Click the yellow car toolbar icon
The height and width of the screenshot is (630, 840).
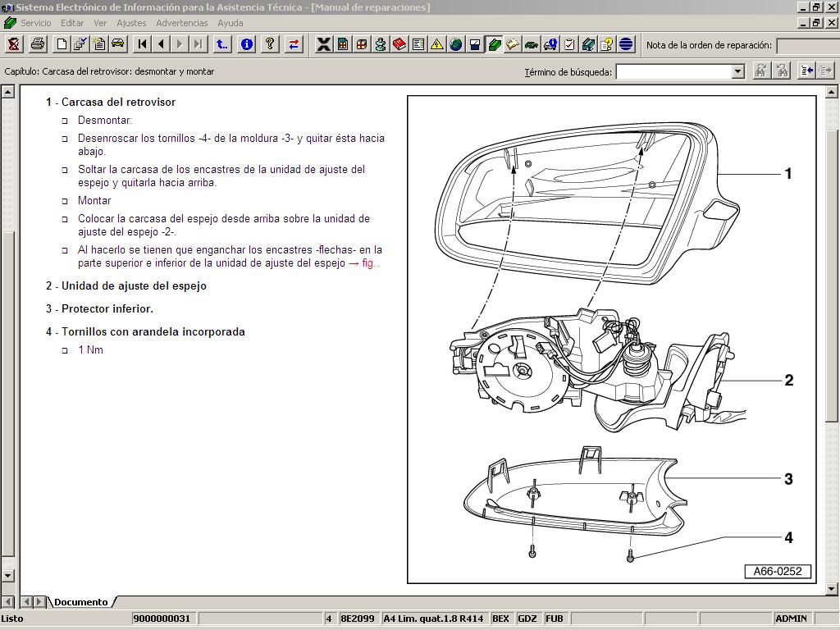[x=118, y=44]
